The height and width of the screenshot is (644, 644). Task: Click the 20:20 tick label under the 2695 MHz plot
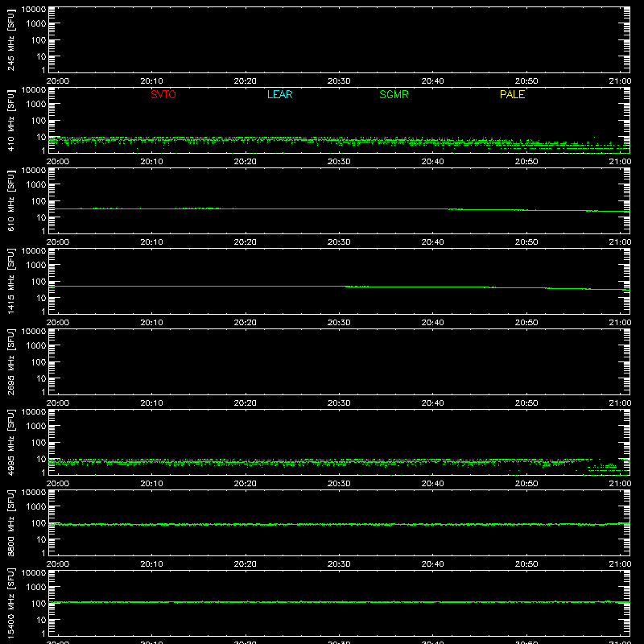point(246,403)
